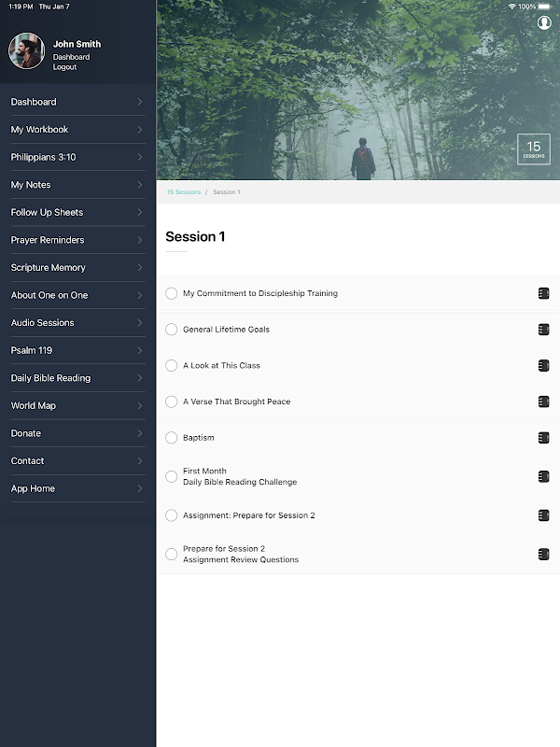Tap notebook icon for A Look at This Class
This screenshot has height=747, width=560.
(x=543, y=365)
